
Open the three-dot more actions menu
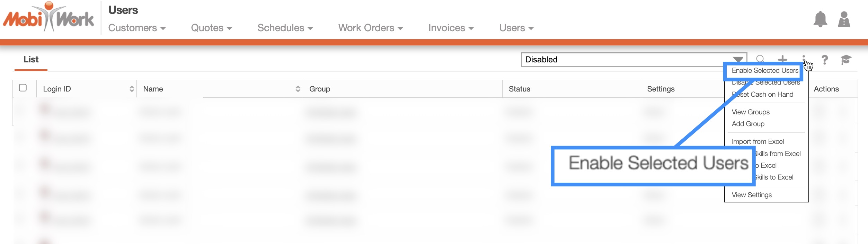804,59
